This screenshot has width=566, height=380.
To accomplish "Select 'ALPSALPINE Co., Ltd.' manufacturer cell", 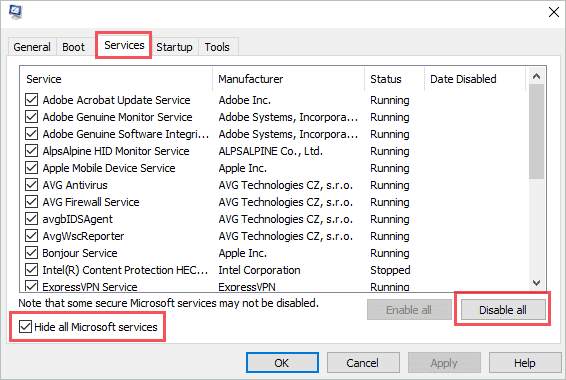I will click(x=270, y=151).
